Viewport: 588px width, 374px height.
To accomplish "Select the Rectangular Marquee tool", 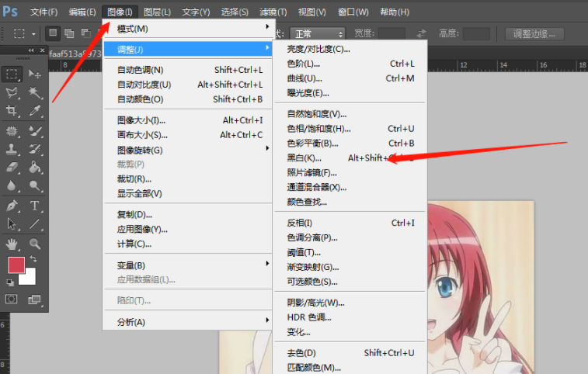I will [12, 74].
